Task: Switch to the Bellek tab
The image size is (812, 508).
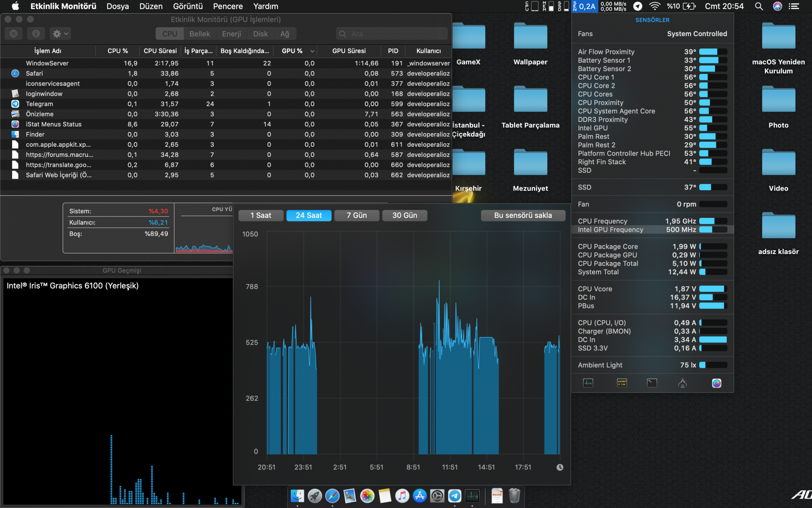Action: point(200,34)
